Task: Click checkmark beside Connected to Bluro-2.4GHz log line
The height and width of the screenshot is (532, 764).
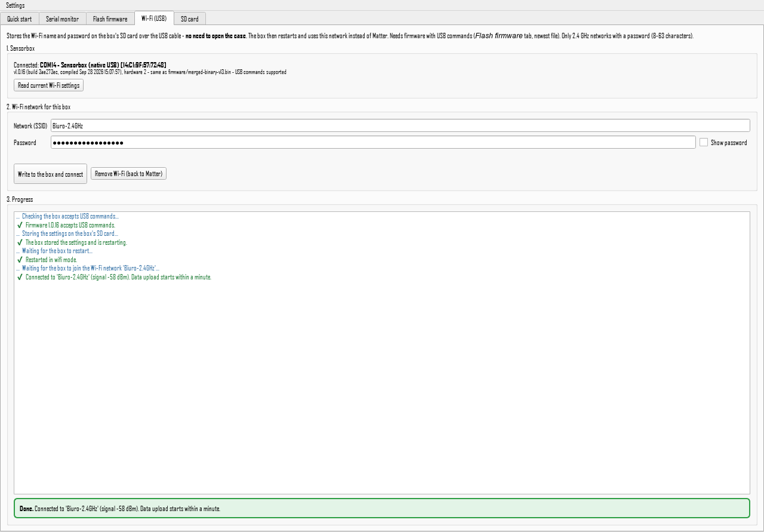Action: (20, 277)
